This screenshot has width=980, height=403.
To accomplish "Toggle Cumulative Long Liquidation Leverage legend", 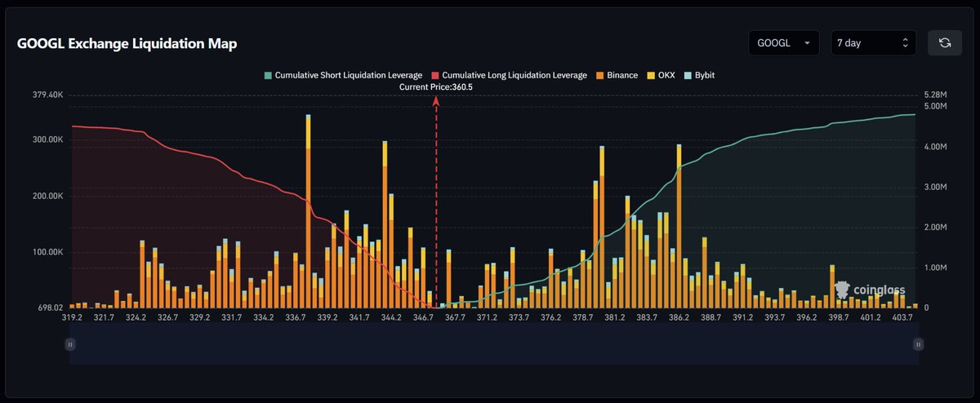I will 509,75.
